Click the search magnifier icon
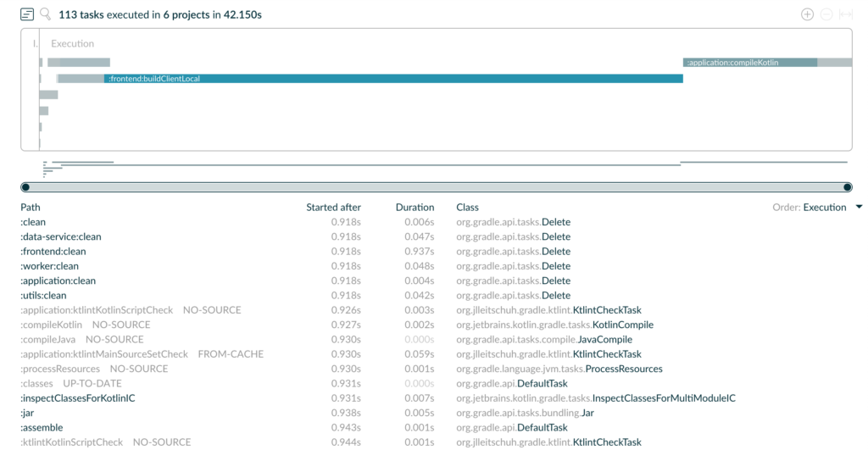 (46, 14)
